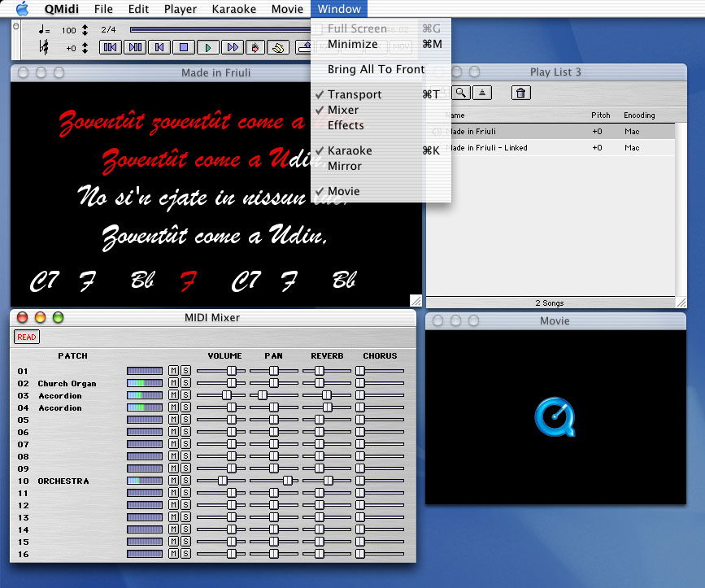Toggle the Movie entry in Window menu
This screenshot has height=588, width=705.
point(381,191)
